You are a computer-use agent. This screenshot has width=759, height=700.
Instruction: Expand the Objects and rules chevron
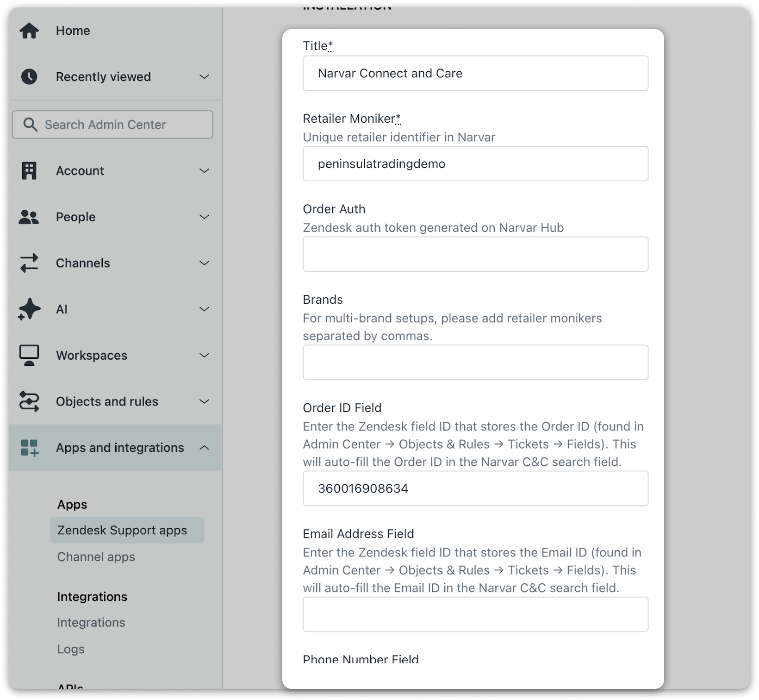click(204, 401)
